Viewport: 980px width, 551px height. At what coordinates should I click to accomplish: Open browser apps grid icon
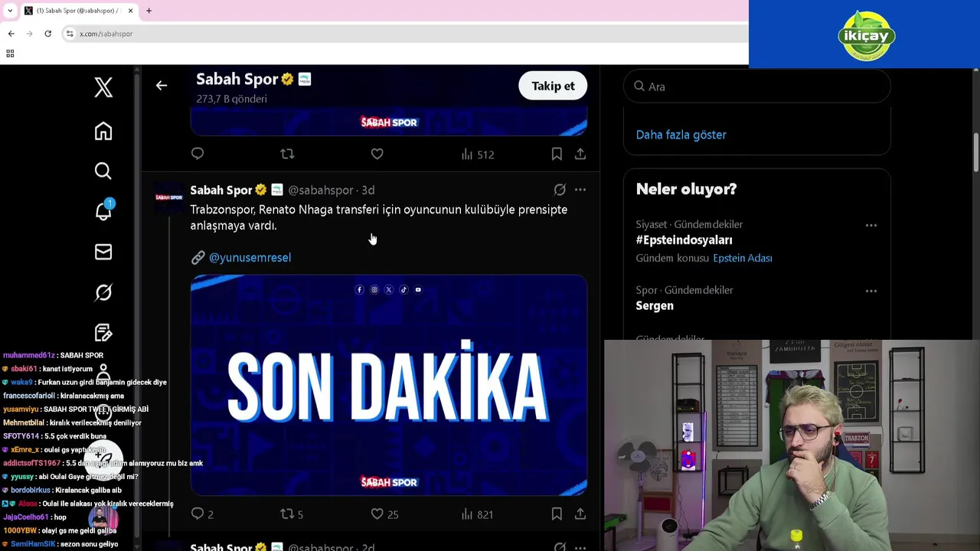click(x=10, y=54)
